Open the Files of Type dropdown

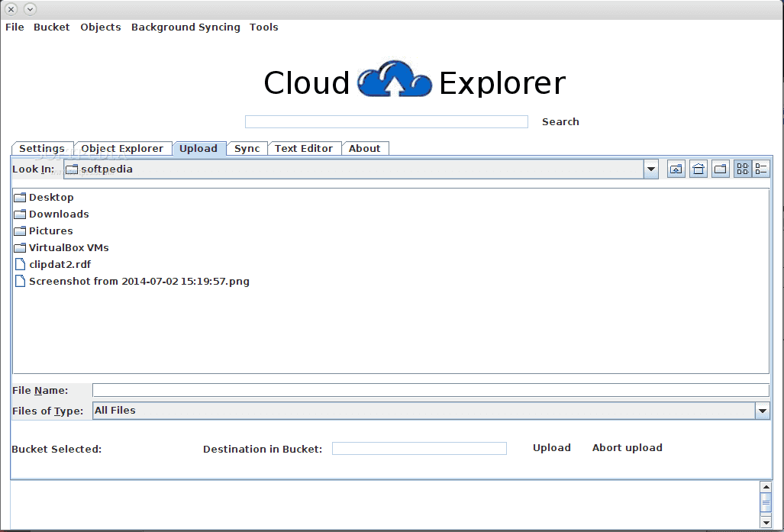763,411
